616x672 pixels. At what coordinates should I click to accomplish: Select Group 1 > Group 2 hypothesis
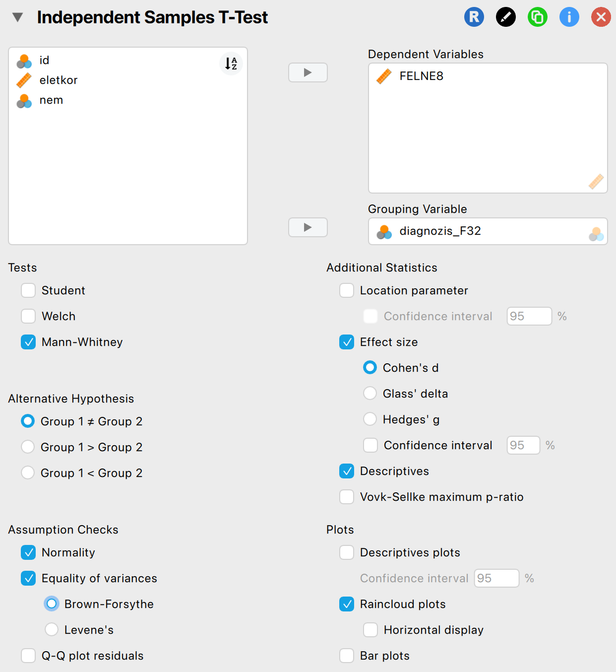(28, 447)
